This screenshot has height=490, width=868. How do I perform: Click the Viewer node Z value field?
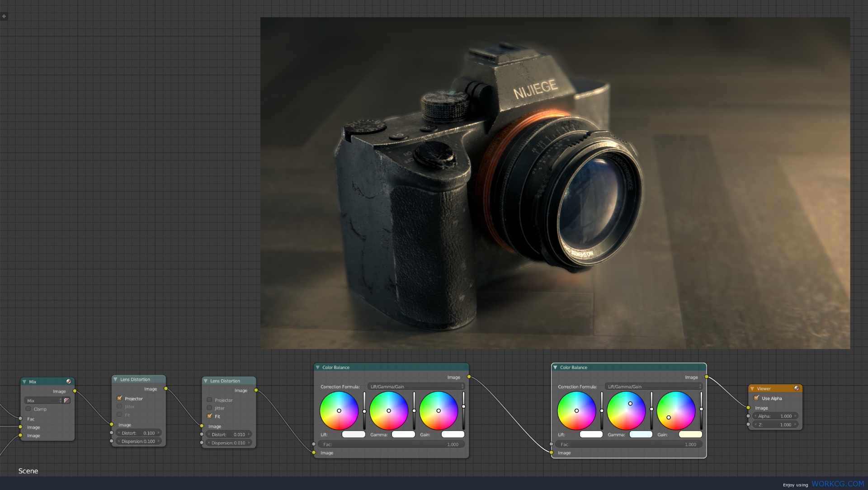775,424
